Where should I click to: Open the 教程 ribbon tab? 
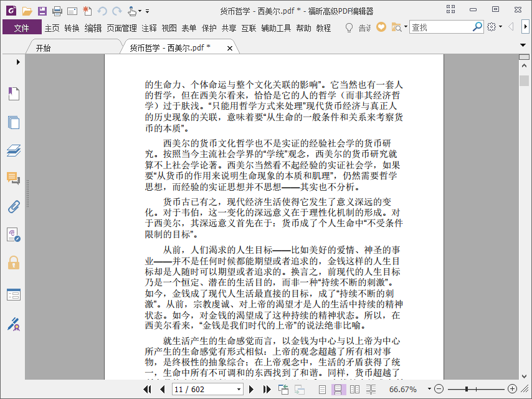tap(323, 28)
